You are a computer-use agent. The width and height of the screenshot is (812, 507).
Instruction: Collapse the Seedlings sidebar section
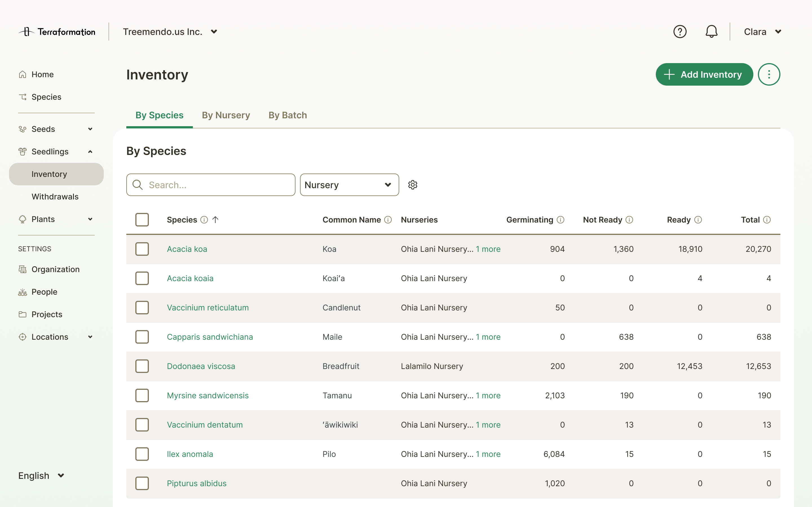[x=90, y=152]
